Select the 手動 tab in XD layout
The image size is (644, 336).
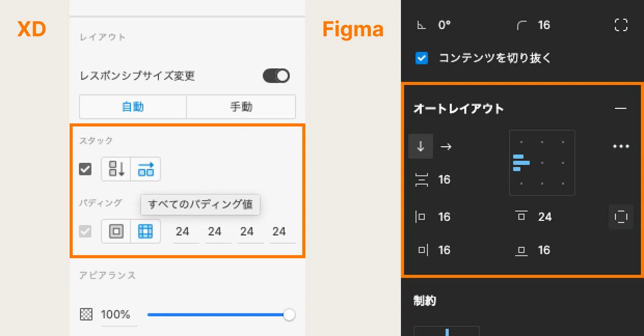point(241,107)
